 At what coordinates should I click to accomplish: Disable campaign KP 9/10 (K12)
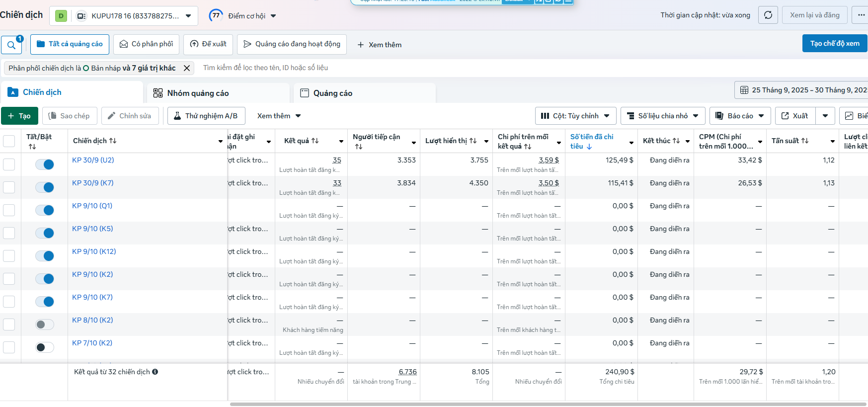tap(45, 256)
